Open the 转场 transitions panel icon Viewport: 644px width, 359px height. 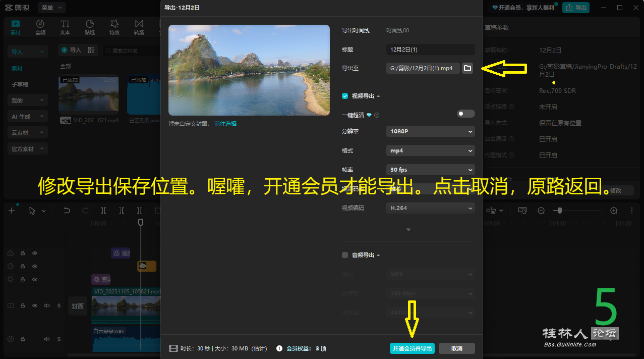[x=139, y=27]
